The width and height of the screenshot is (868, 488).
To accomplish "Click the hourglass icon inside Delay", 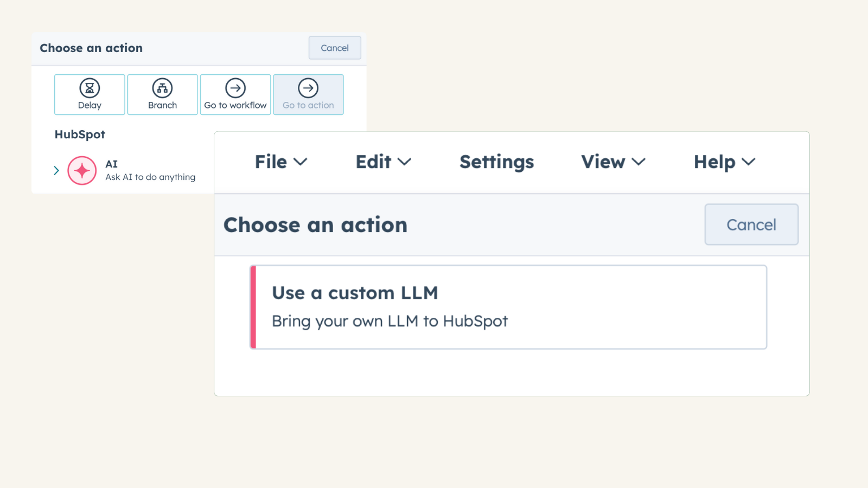I will coord(89,87).
